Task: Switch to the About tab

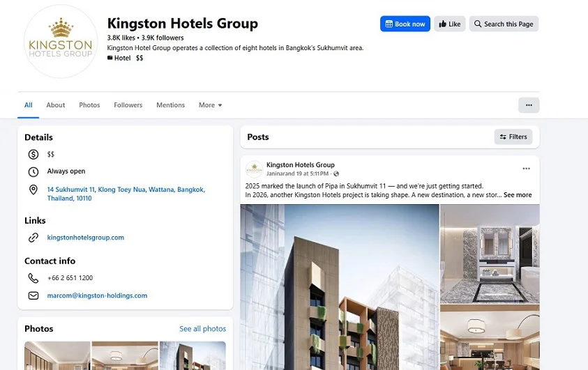Action: [56, 105]
